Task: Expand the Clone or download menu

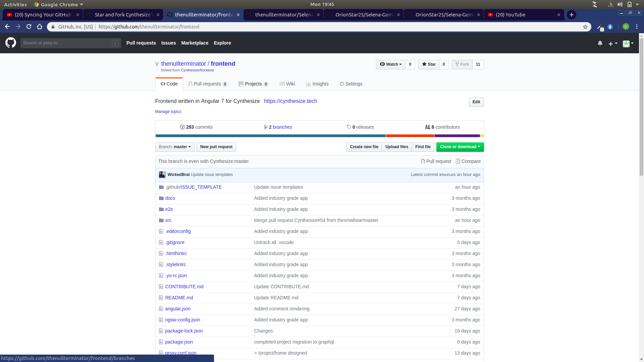Action: pos(460,147)
